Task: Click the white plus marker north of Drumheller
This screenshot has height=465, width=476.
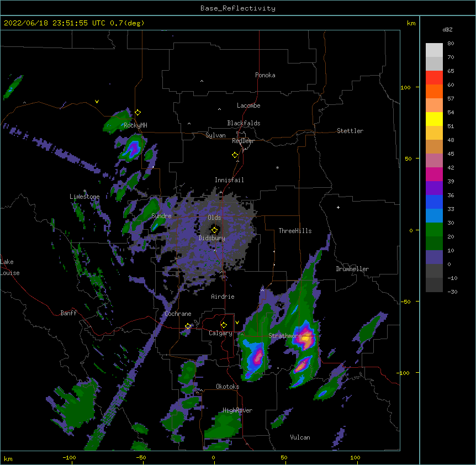Action: [338, 208]
